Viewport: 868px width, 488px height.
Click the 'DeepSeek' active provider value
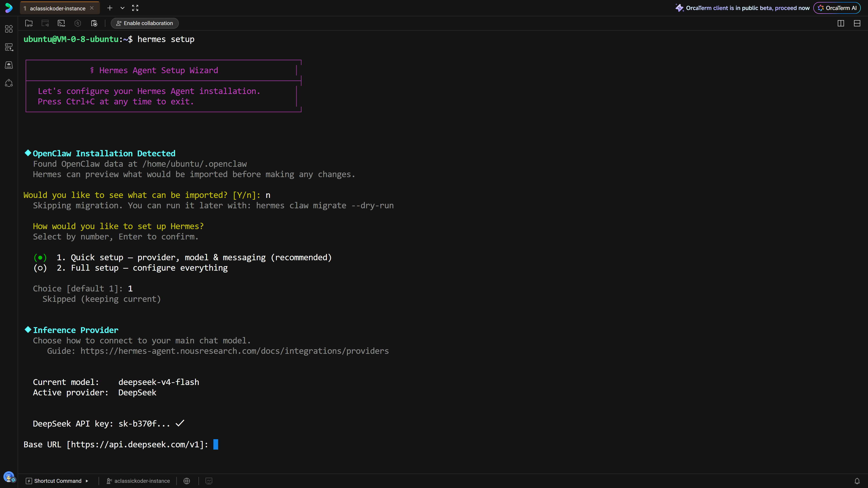coord(137,393)
